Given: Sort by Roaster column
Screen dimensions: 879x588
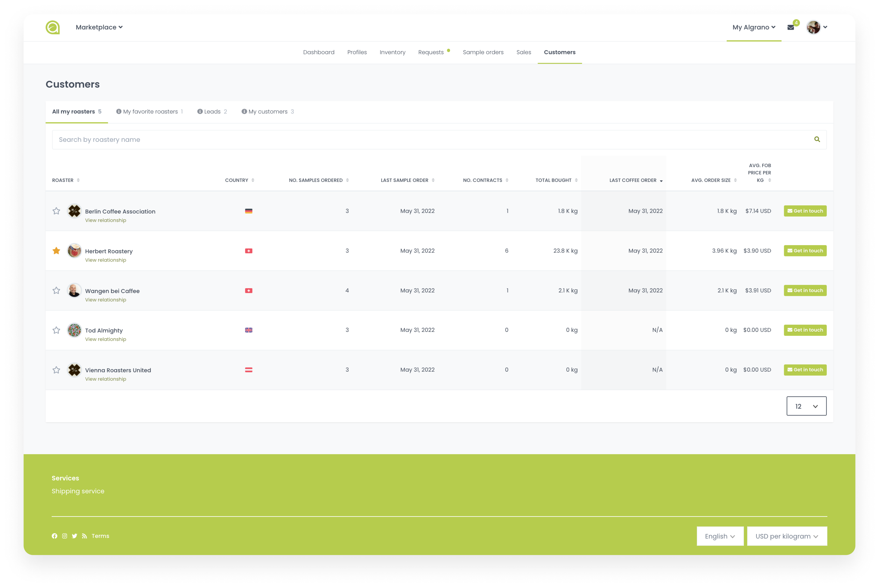Looking at the screenshot, I should 66,180.
